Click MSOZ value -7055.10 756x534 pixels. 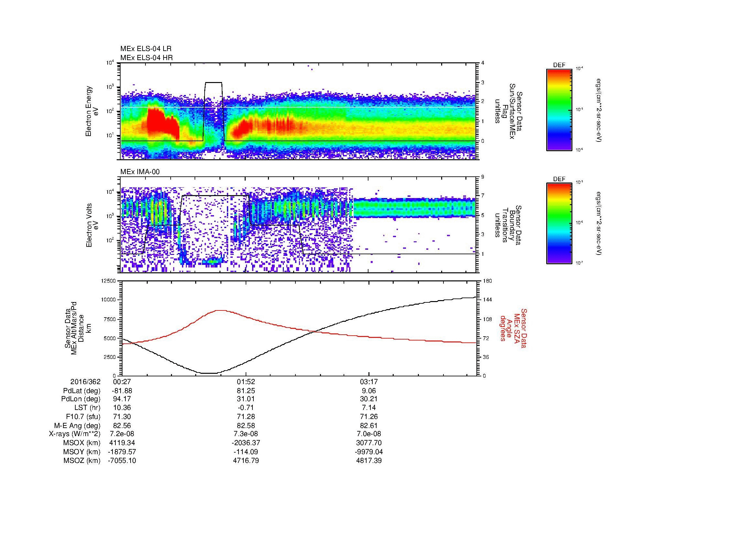click(122, 461)
